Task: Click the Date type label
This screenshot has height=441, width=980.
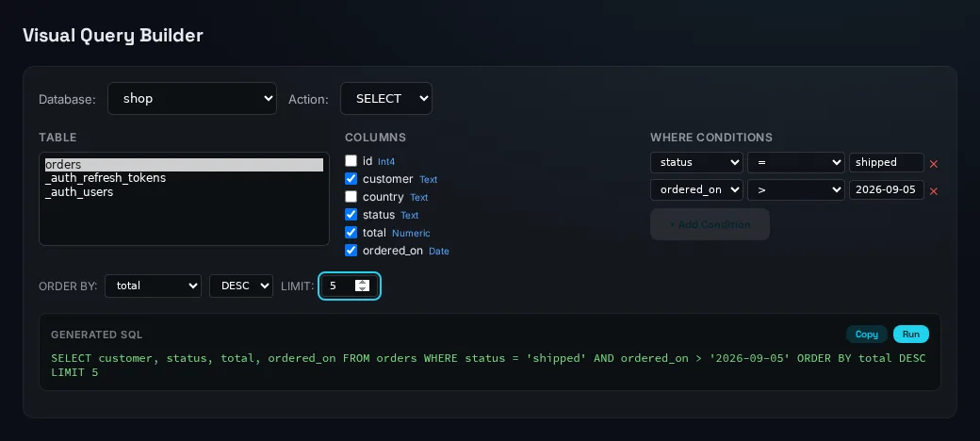Action: coord(439,251)
